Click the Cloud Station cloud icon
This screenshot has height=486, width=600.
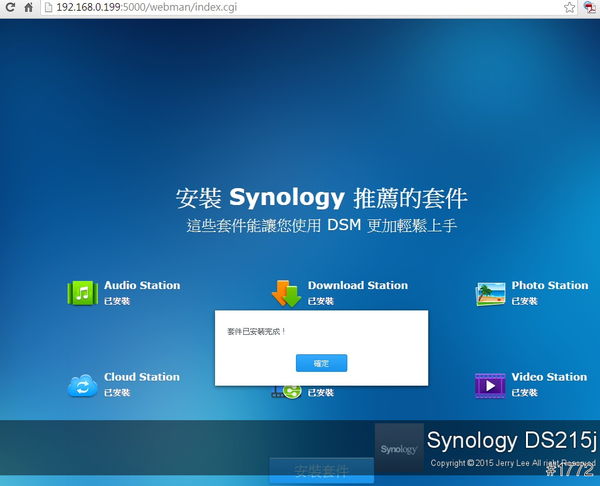[82, 385]
